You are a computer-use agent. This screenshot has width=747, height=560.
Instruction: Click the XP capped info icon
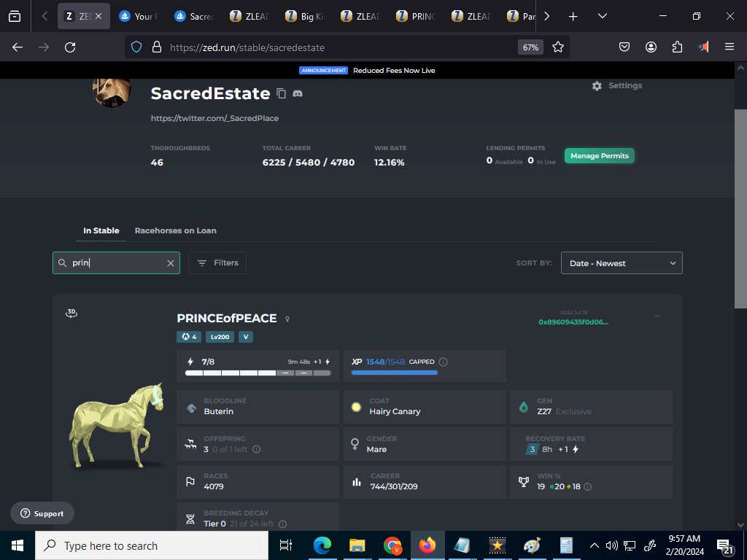click(x=443, y=362)
